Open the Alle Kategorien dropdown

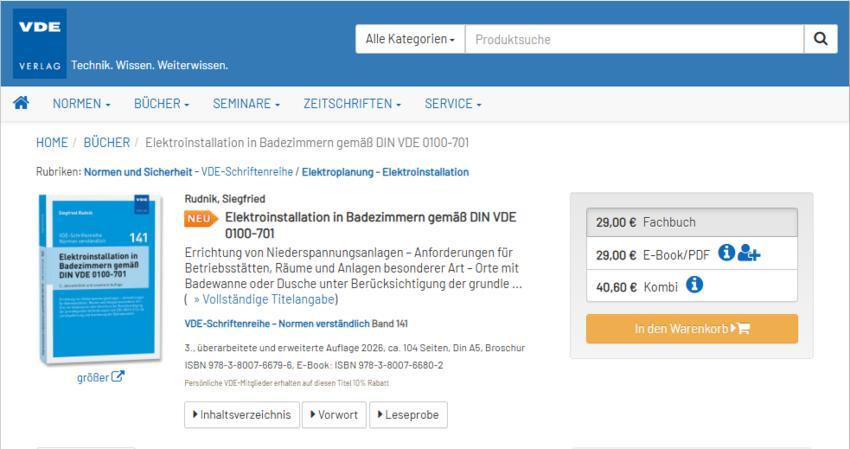(410, 39)
